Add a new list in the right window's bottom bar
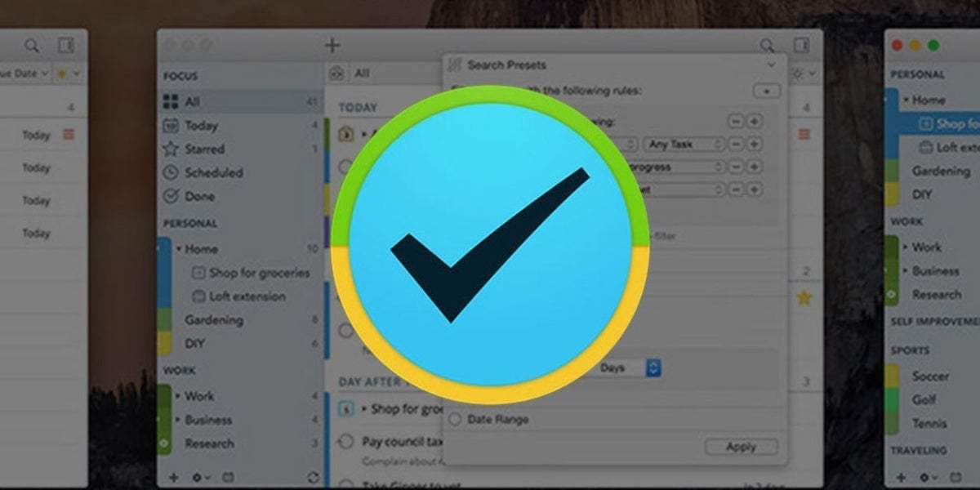Viewport: 980px width, 490px height. click(x=900, y=477)
